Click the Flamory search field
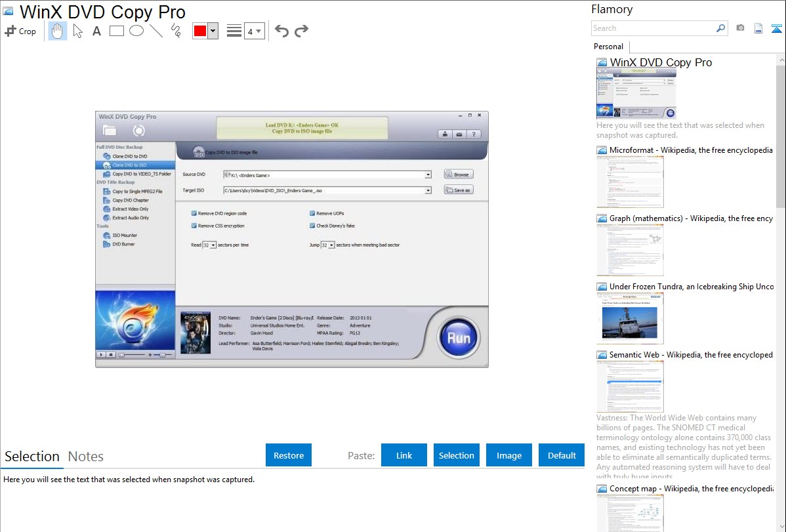Image resolution: width=786 pixels, height=532 pixels. [653, 28]
